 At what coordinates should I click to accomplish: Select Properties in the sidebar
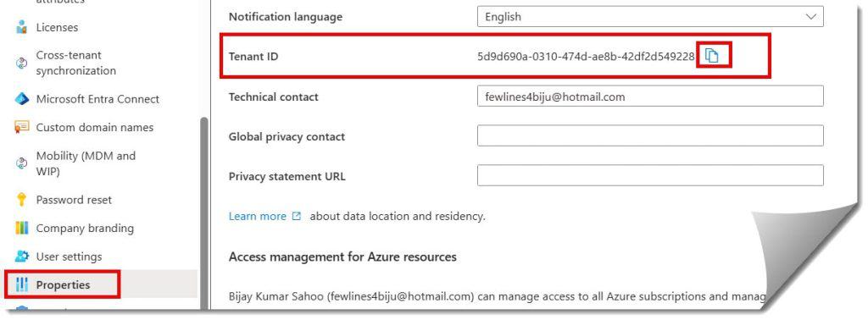63,284
